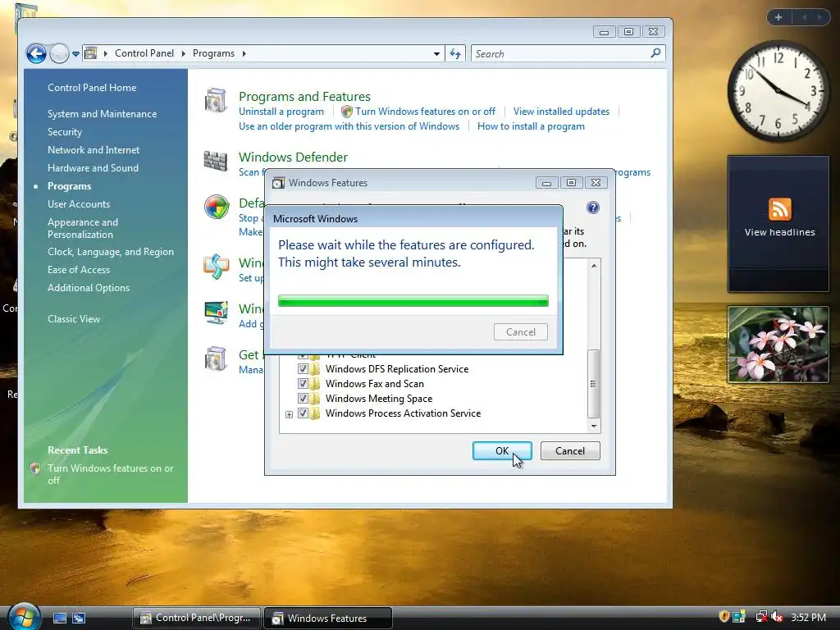Click Switch between windows quick launch icon
This screenshot has width=840, height=630.
pyautogui.click(x=79, y=619)
